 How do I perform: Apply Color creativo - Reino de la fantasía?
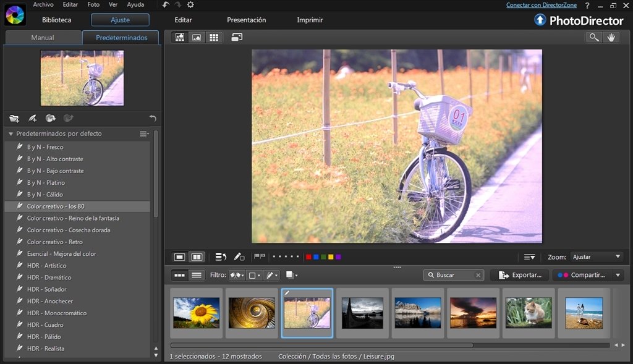(x=77, y=218)
